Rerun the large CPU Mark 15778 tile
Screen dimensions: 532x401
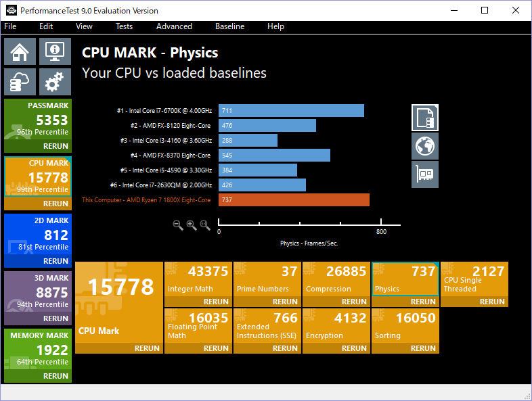147,348
